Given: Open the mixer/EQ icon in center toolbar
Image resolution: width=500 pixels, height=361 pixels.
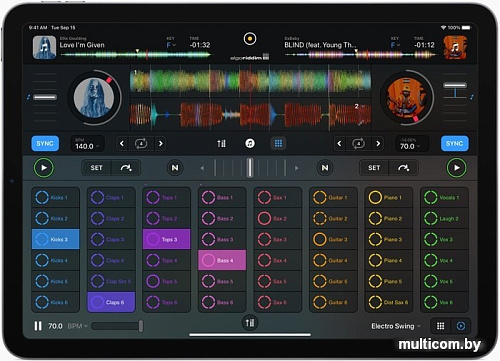Looking at the screenshot, I should [x=221, y=144].
